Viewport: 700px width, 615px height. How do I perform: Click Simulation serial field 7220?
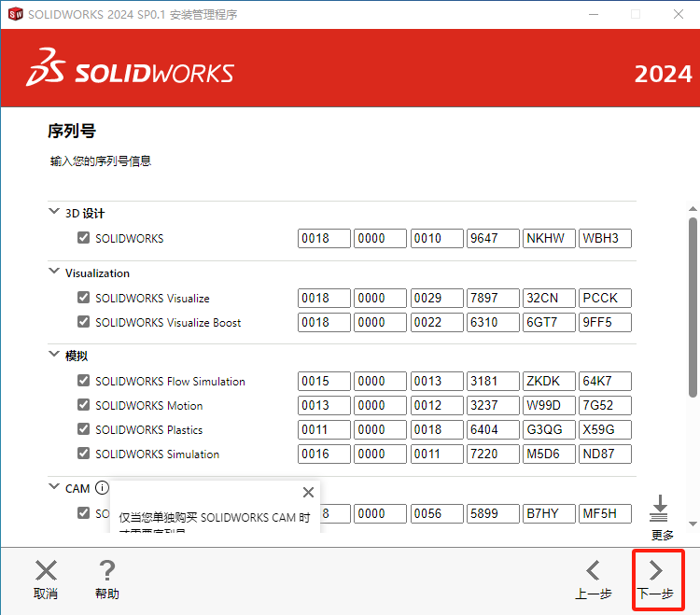click(493, 454)
